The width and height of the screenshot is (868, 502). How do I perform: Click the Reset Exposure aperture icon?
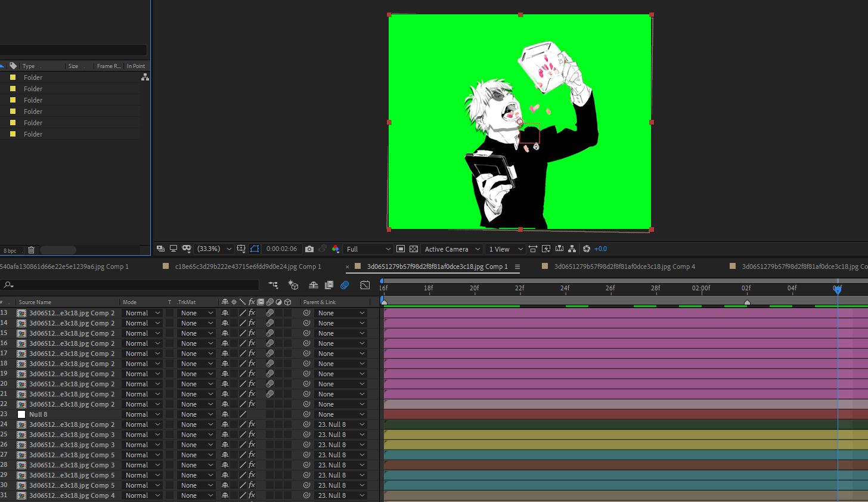587,249
